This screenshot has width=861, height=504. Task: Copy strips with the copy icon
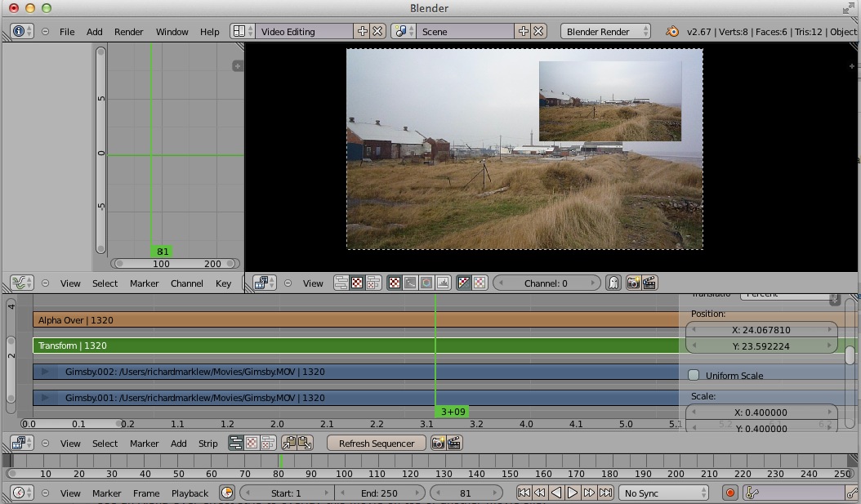[289, 443]
